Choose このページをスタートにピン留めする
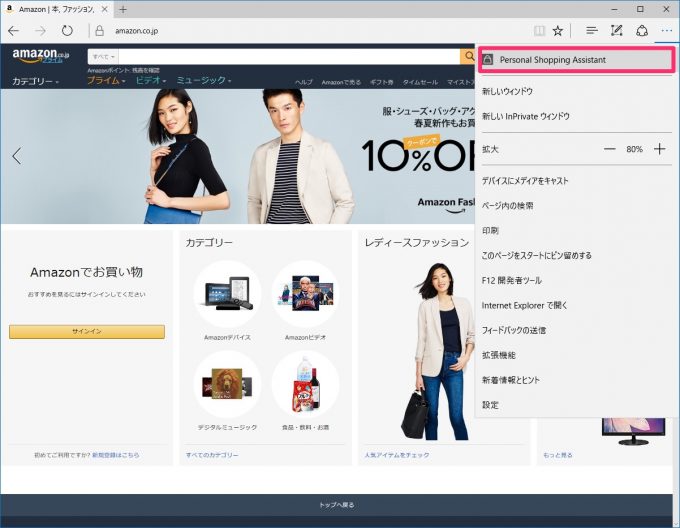 [x=536, y=255]
